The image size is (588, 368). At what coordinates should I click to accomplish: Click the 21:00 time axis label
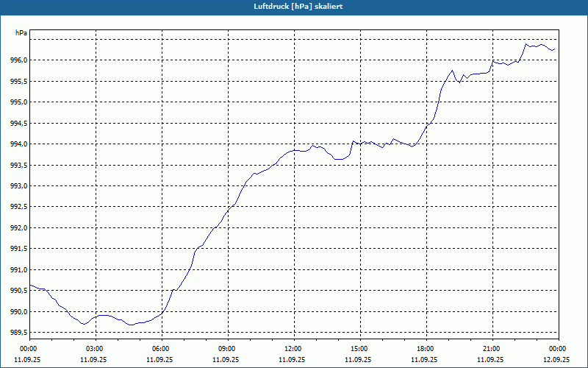pyautogui.click(x=492, y=349)
